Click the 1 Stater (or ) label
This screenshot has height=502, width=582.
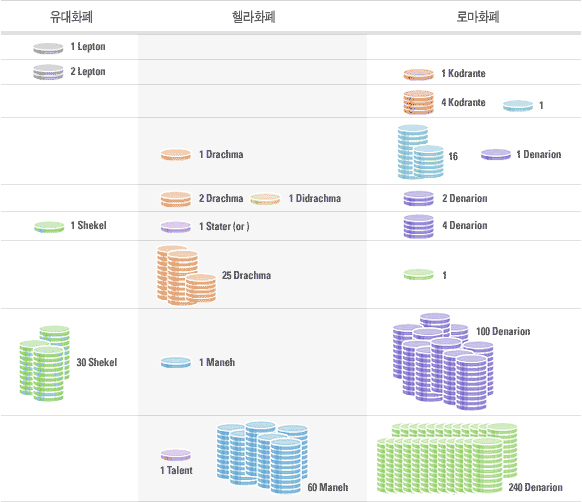tap(224, 226)
